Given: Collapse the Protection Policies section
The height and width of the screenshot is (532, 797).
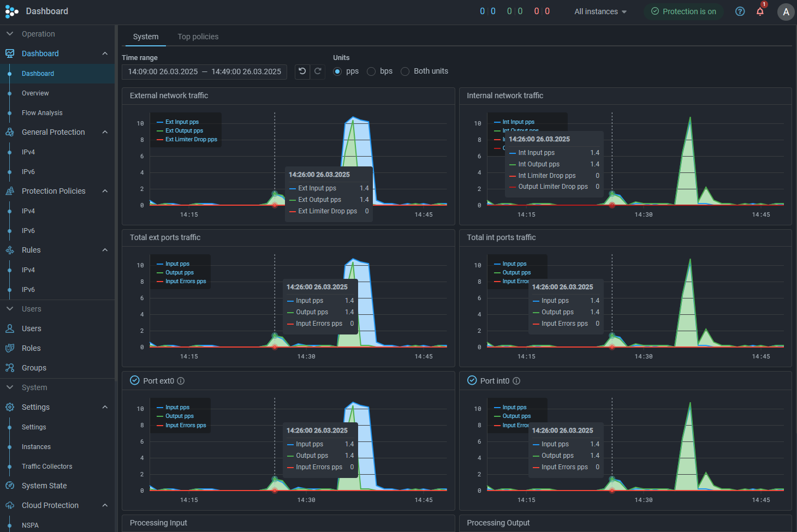Looking at the screenshot, I should tap(105, 191).
